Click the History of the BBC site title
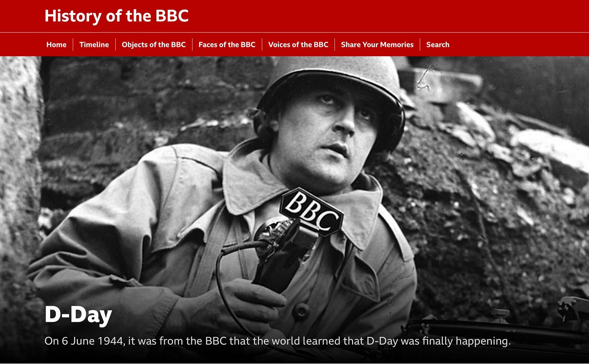The image size is (589, 364). click(117, 16)
